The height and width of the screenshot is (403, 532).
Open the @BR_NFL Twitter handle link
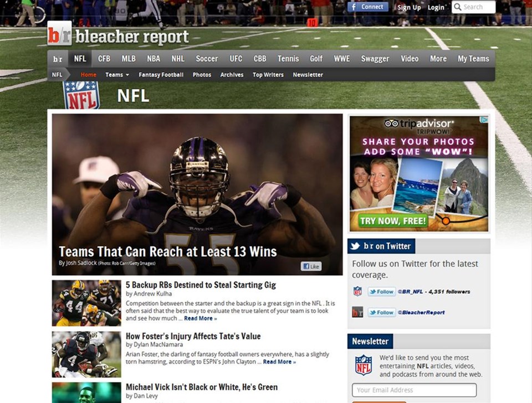[x=410, y=292]
